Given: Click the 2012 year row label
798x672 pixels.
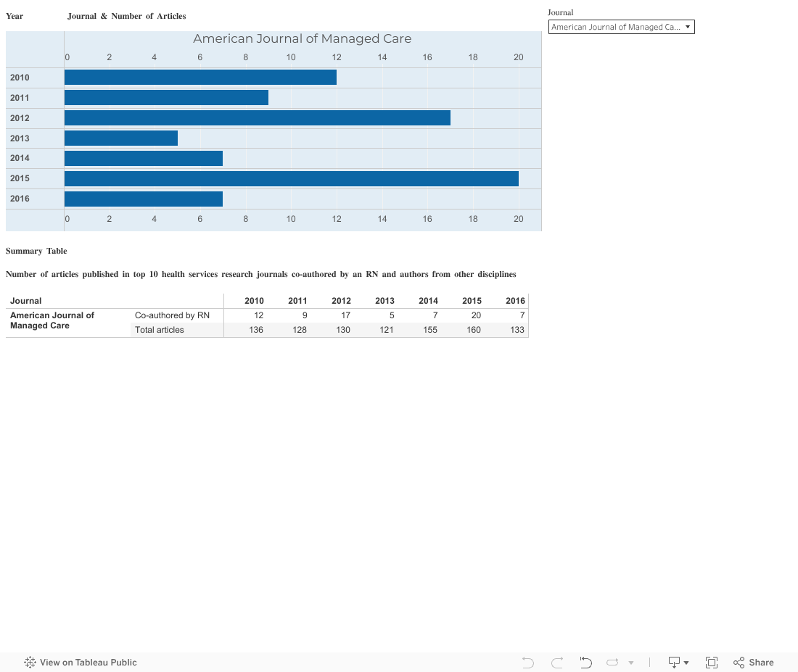Looking at the screenshot, I should pos(20,118).
